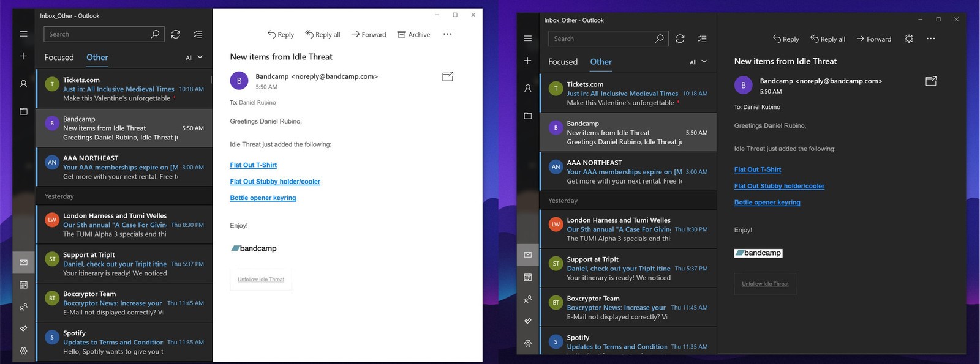
Task: Open the hamburger menu in the left Outlook window
Action: (x=23, y=34)
